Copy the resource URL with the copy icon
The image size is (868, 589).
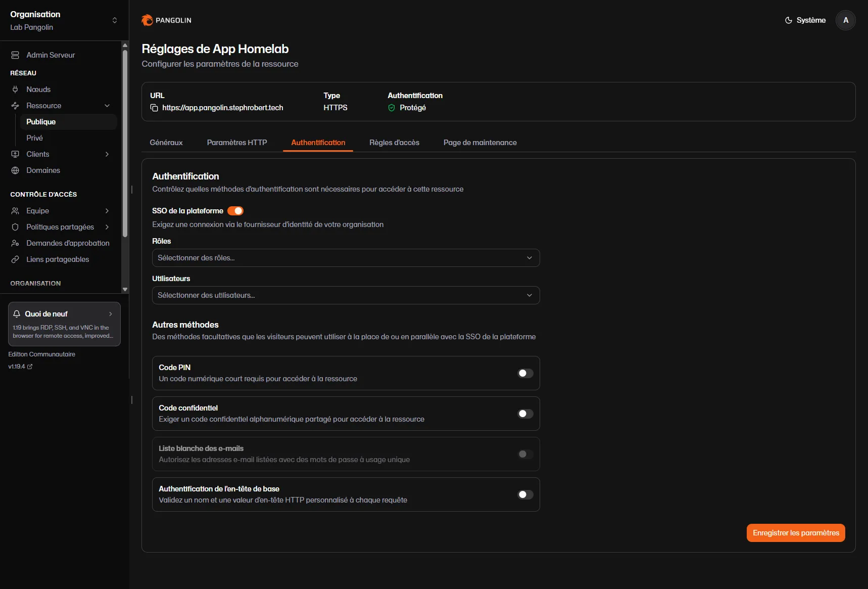[154, 108]
